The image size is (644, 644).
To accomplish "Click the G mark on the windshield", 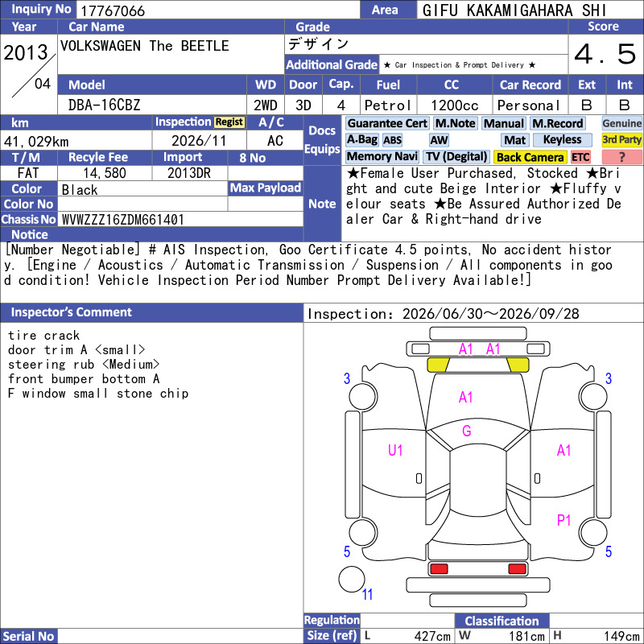I will (467, 431).
